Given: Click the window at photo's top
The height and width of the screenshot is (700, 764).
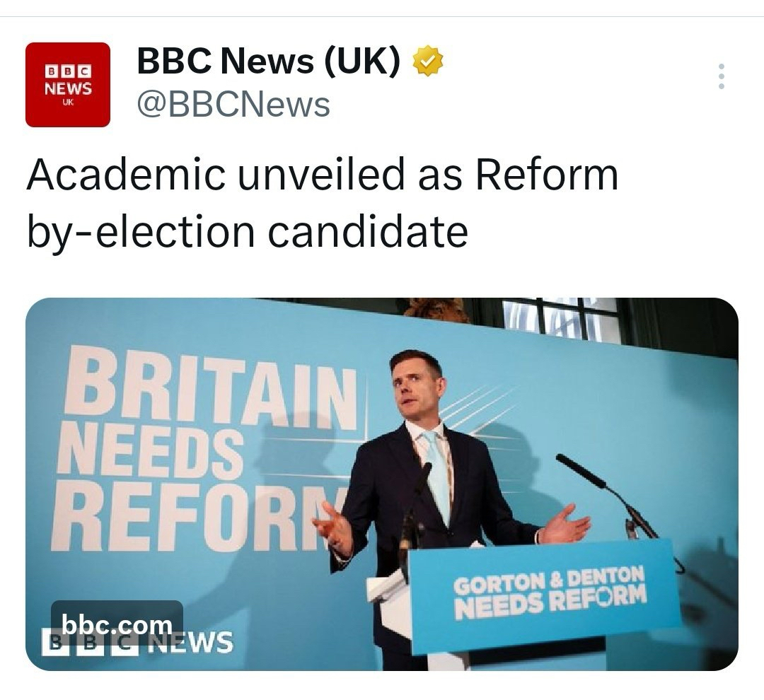Looking at the screenshot, I should tap(559, 317).
